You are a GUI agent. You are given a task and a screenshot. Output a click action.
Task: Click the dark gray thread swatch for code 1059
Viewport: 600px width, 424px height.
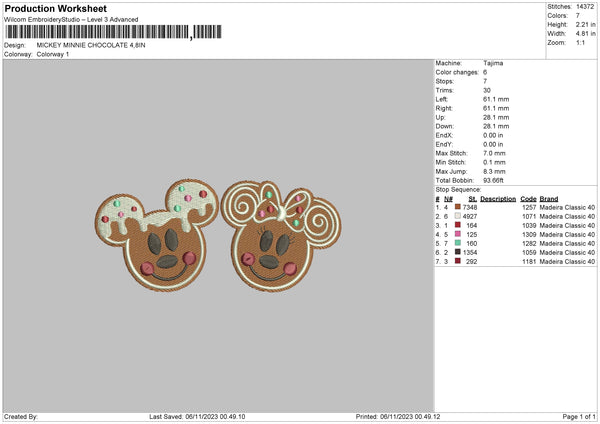click(x=458, y=252)
